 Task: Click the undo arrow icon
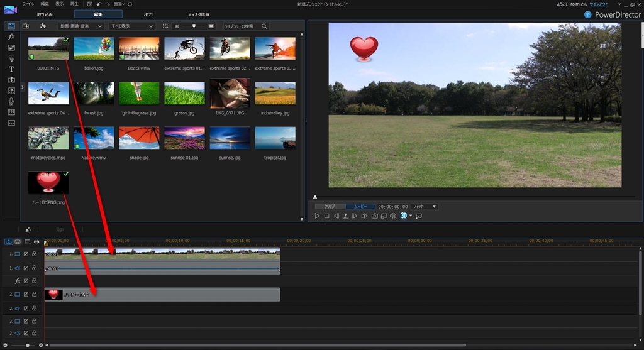point(99,4)
